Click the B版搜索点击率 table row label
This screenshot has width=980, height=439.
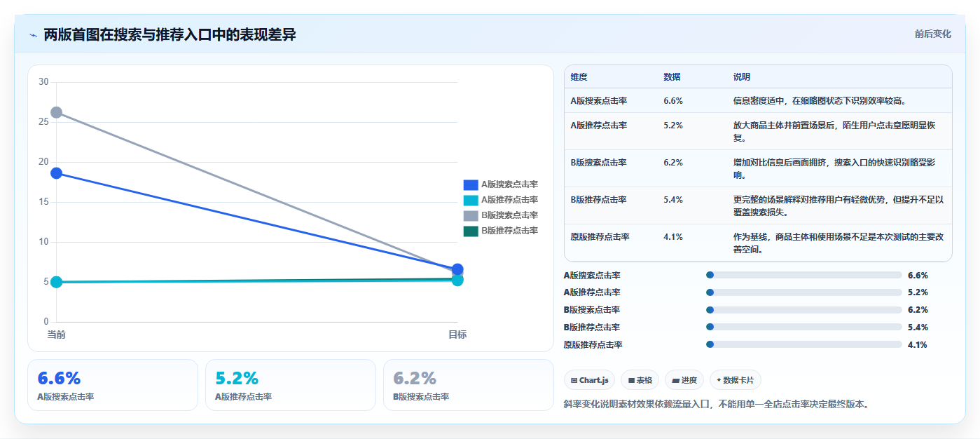tap(599, 162)
